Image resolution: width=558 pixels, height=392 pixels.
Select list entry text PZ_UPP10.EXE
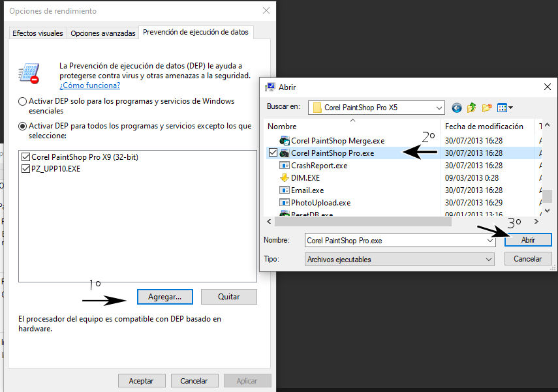pyautogui.click(x=56, y=169)
